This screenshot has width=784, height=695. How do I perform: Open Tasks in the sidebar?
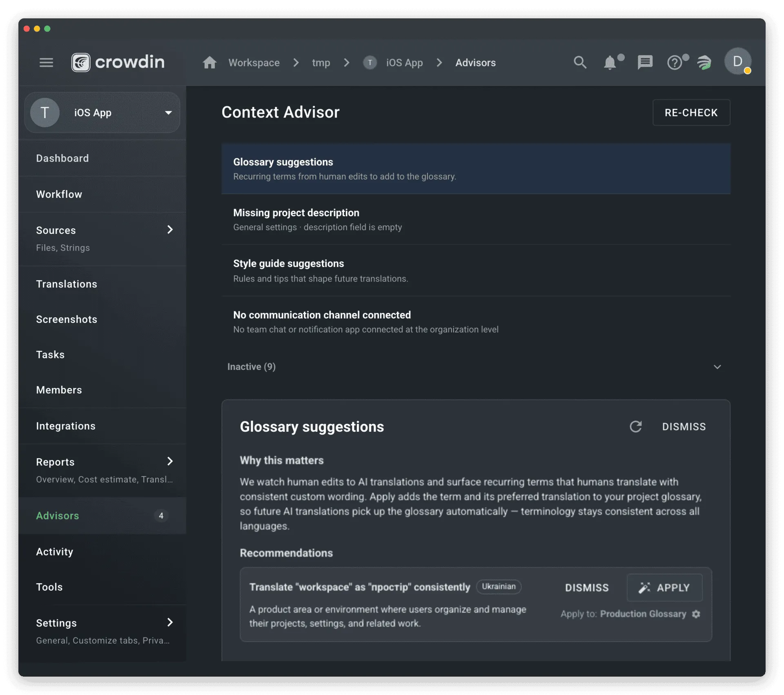click(102, 355)
